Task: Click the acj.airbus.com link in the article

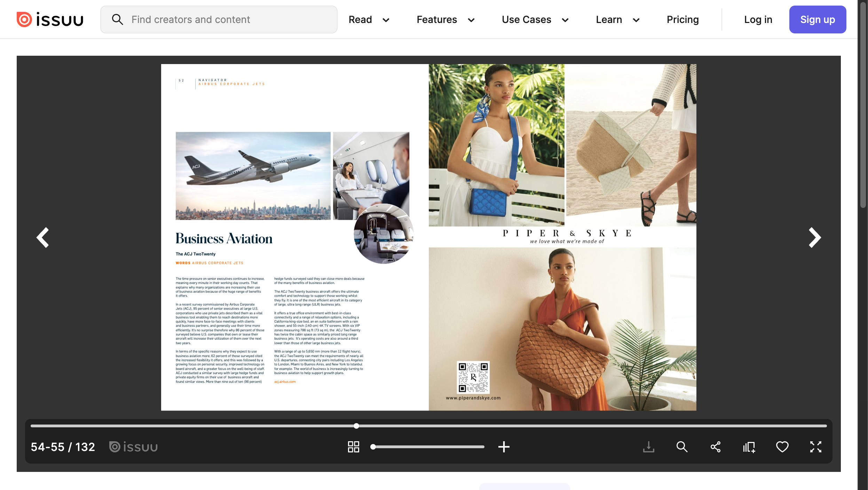Action: 285,382
